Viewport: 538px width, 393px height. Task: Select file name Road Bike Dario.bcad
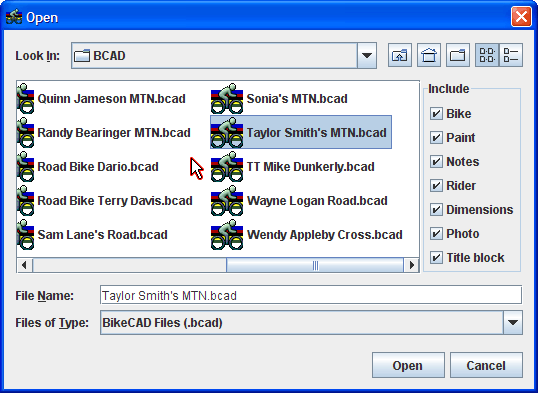[x=98, y=166]
